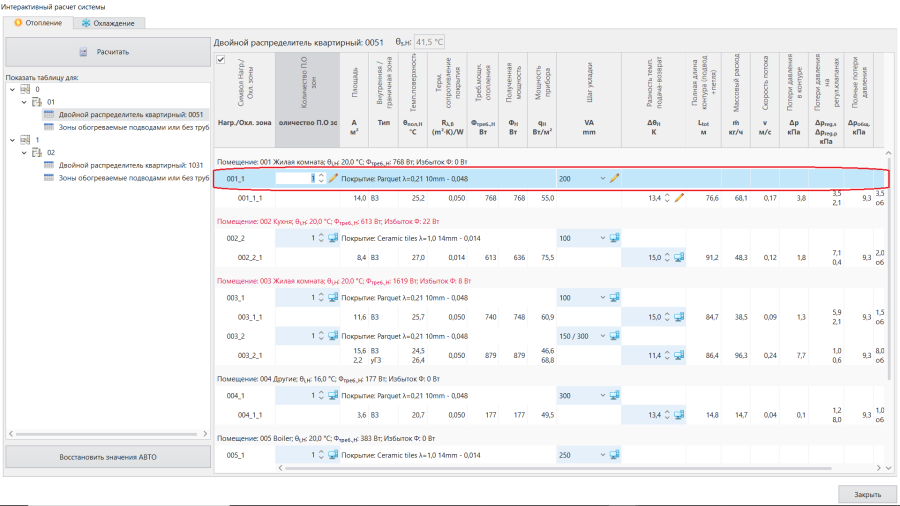Increase the 002_2_1 temperature difference stepper
Viewport: 900px width, 506px height.
point(667,255)
